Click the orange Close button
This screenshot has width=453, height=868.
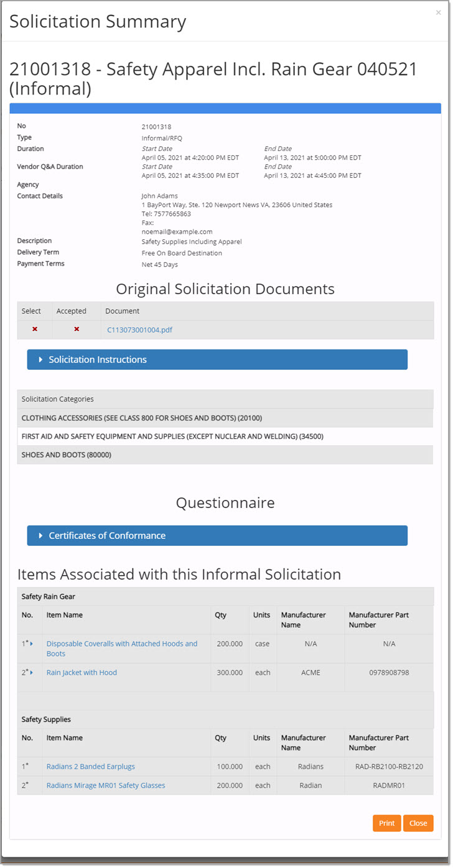pos(418,823)
